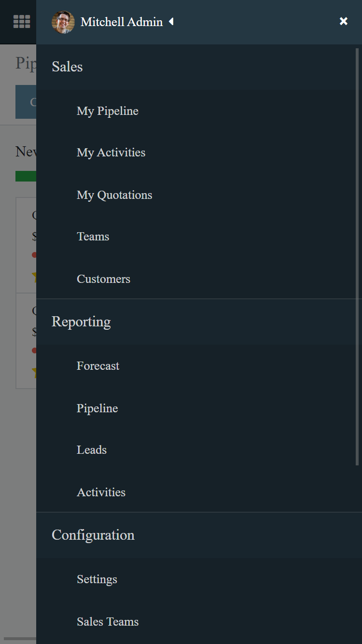Close the side menu with X
Screen dimensions: 362x644
coord(343,21)
